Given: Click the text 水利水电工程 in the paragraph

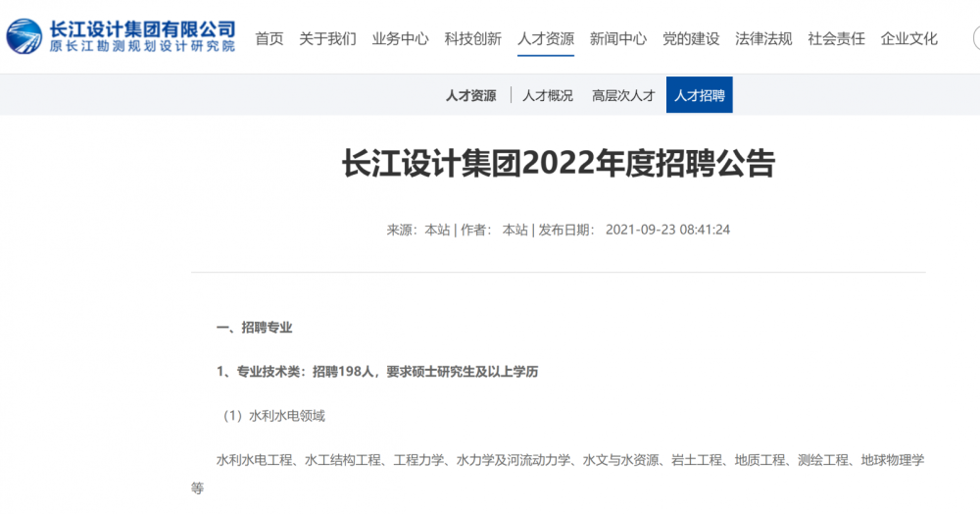Looking at the screenshot, I should pyautogui.click(x=255, y=460).
